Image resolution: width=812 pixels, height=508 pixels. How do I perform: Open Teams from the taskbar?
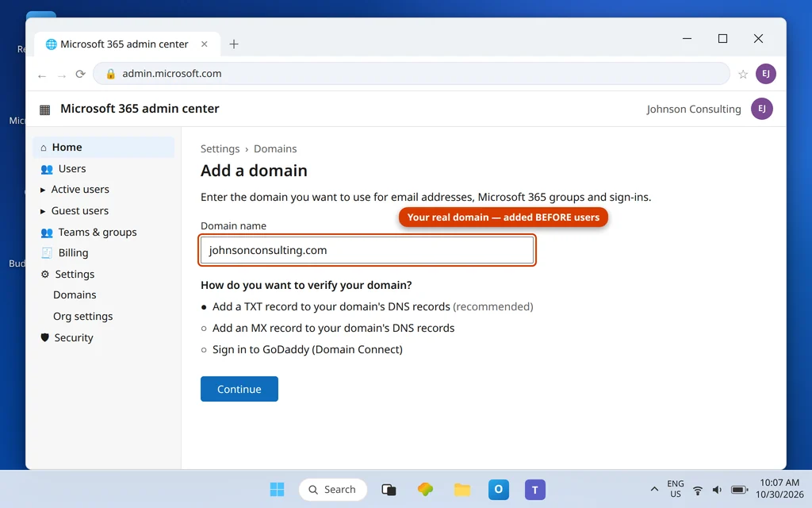pos(535,489)
